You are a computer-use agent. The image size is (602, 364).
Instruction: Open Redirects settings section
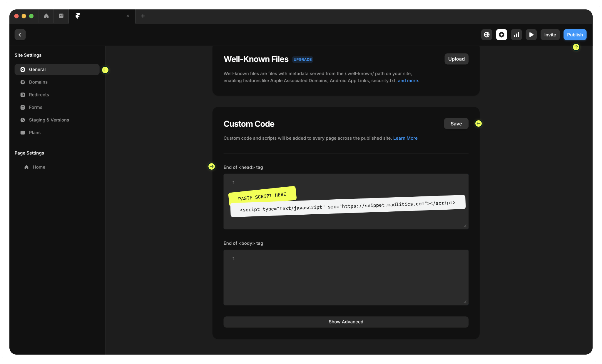click(39, 95)
